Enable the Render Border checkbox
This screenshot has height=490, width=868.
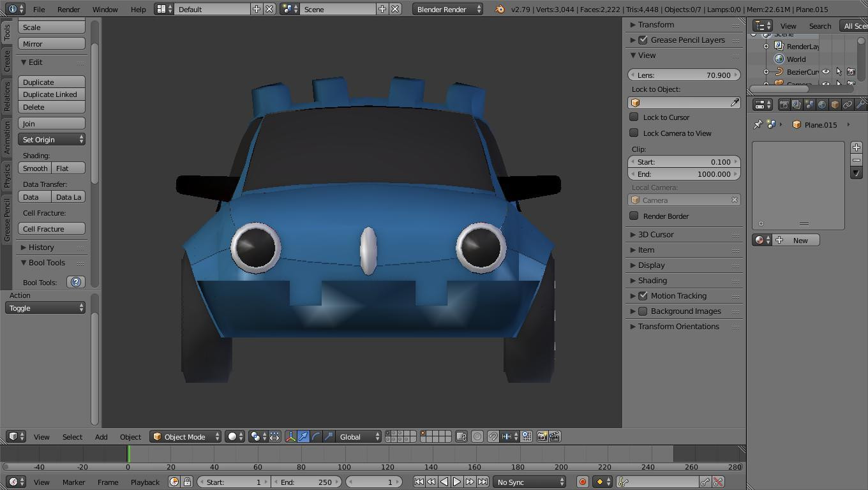(x=634, y=216)
